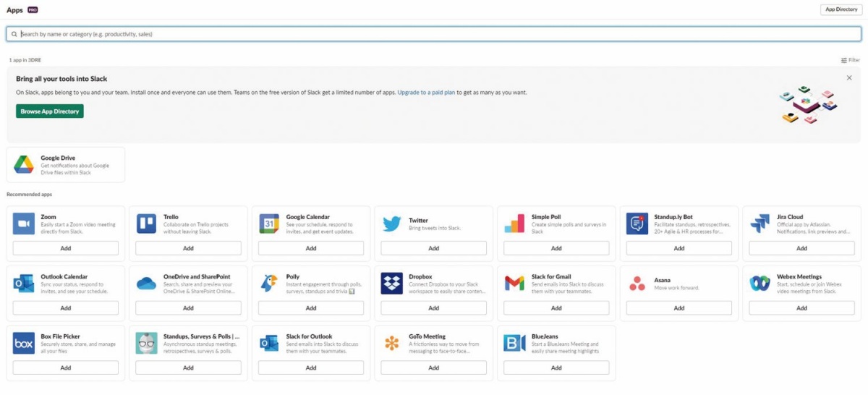The height and width of the screenshot is (395, 868).
Task: Click the Recommended apps heading
Action: coord(29,195)
